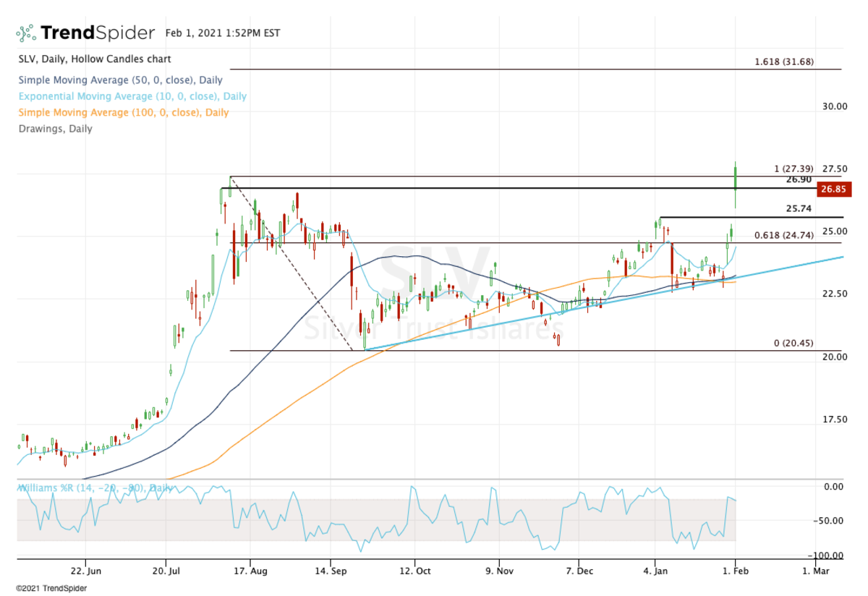This screenshot has width=868, height=596.
Task: Toggle the Exponential Moving Average 10 legend
Action: pos(132,96)
